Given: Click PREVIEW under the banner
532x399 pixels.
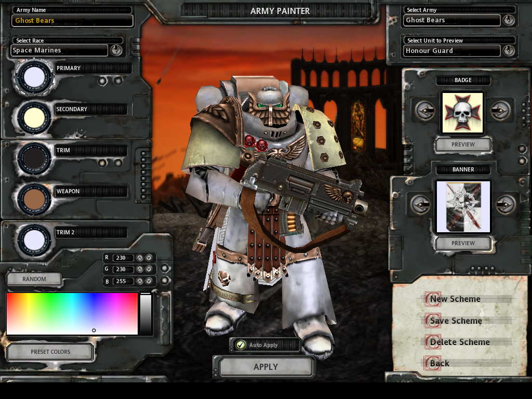Looking at the screenshot, I should (x=463, y=243).
